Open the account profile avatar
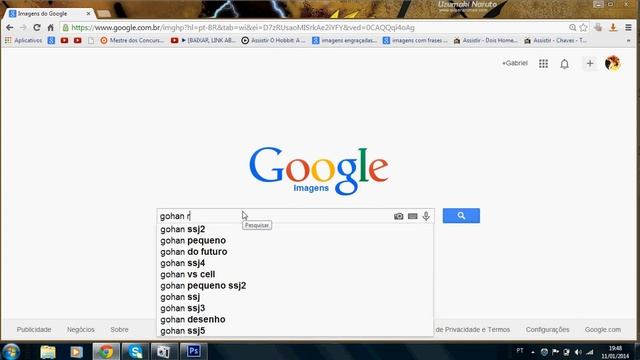The width and height of the screenshot is (640, 360). pos(613,63)
